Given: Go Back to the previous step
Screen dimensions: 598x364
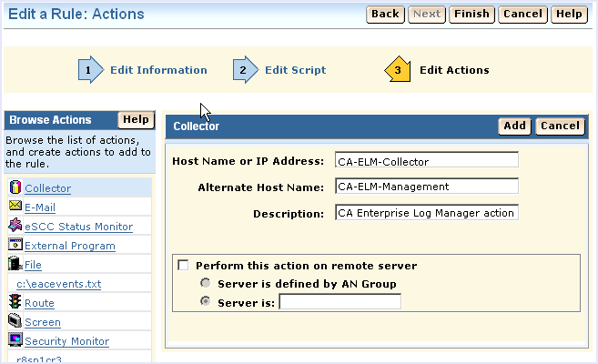Looking at the screenshot, I should 385,15.
